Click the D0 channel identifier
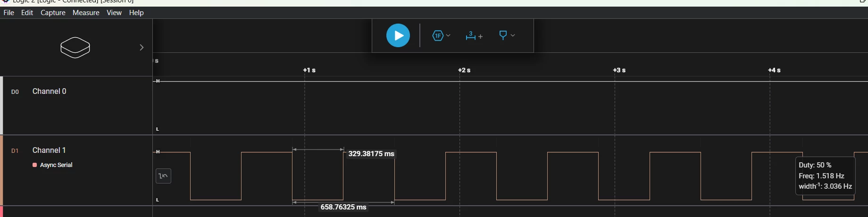Screen dimensions: 868x217 [x=15, y=92]
